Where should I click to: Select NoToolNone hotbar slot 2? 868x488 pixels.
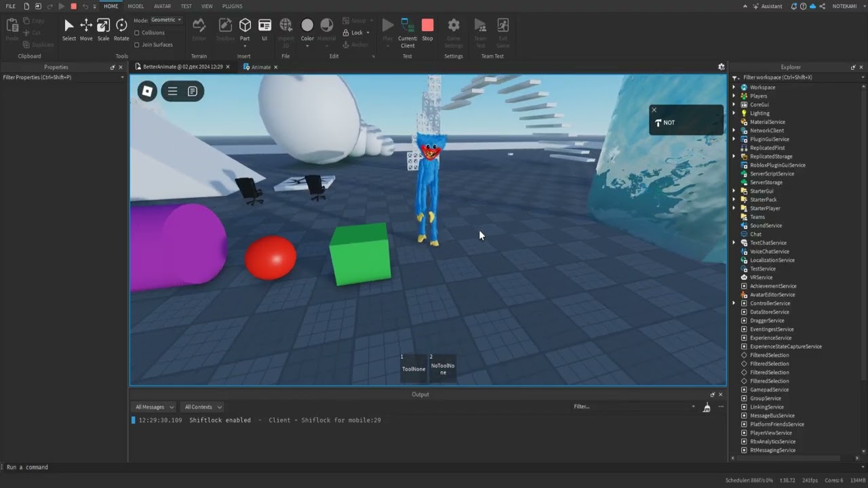click(443, 367)
